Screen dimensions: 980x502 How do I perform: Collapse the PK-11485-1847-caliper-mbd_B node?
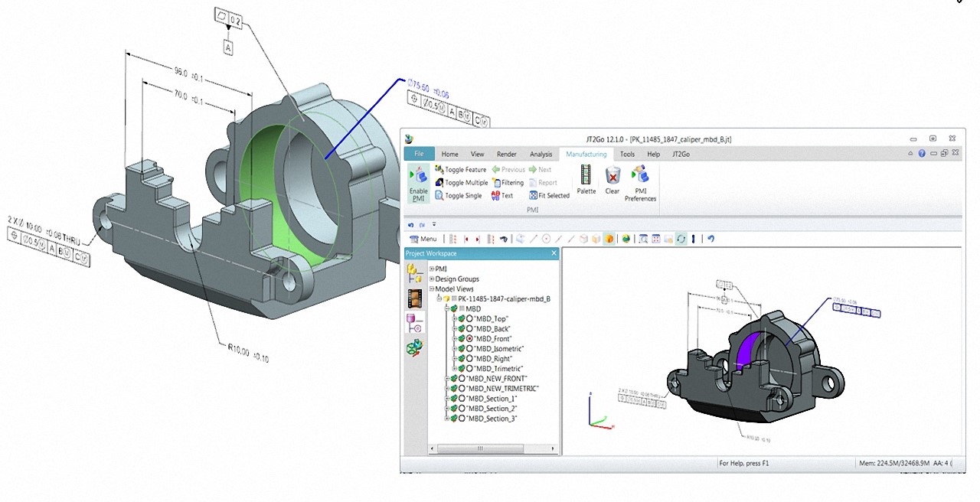pos(439,298)
